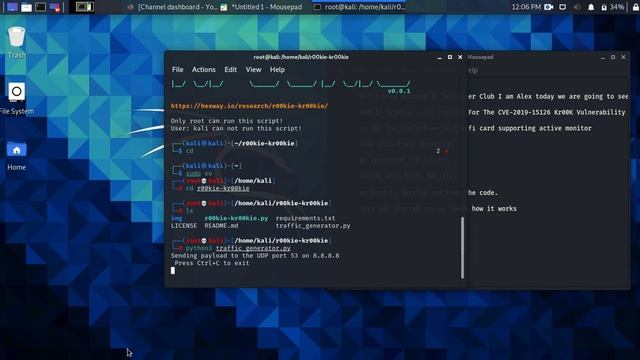This screenshot has height=360, width=640.
Task: Click LICENSE in the ls output
Action: click(184, 225)
